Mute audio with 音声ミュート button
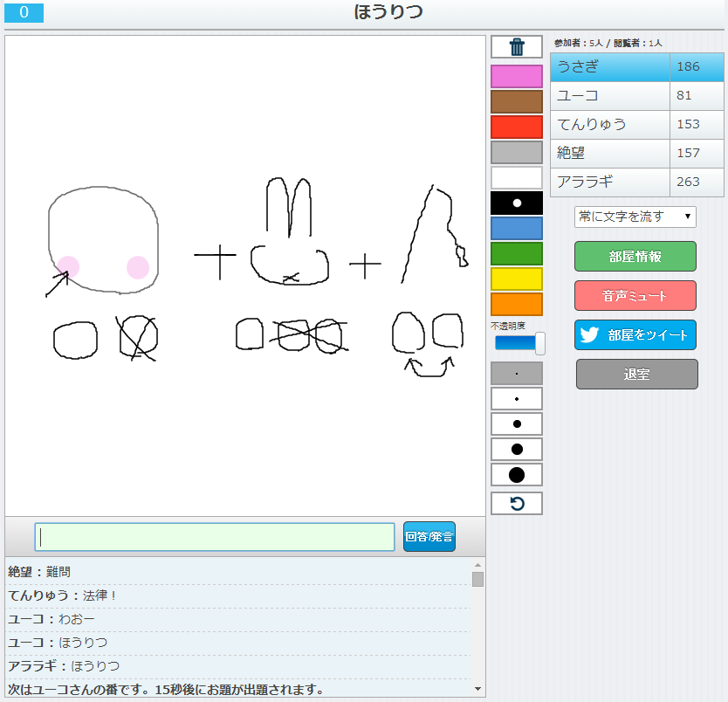Screen dimensions: 728x702 coord(635,296)
